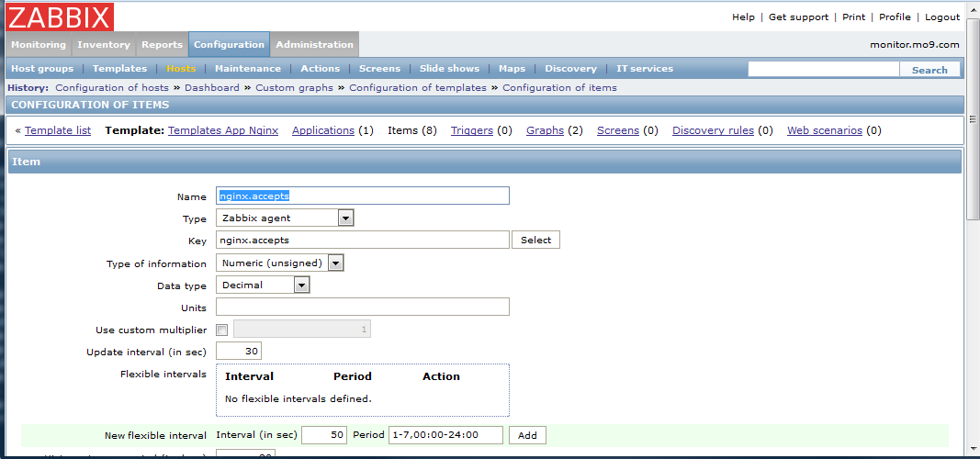Click Get support link
Image resolution: width=980 pixels, height=459 pixels.
[799, 17]
